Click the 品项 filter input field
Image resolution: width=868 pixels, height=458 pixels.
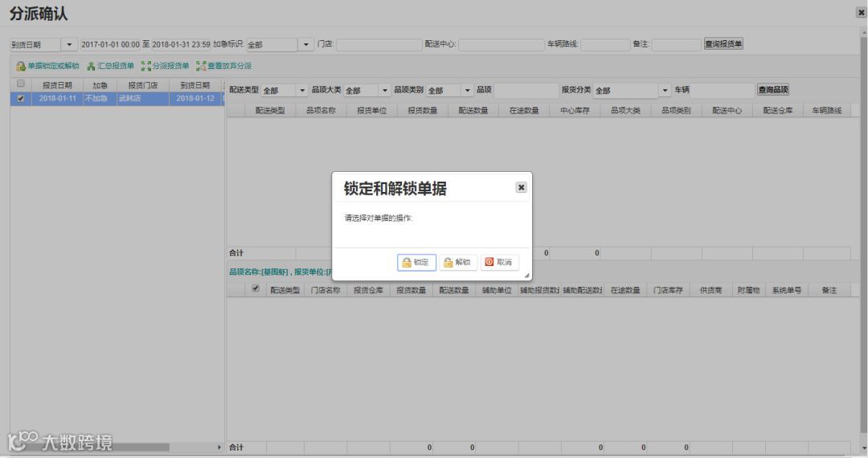pos(526,90)
